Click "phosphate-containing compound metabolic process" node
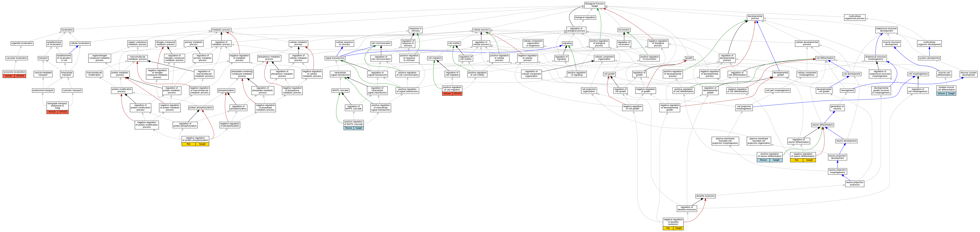The height and width of the screenshot is (232, 980). coord(242,74)
